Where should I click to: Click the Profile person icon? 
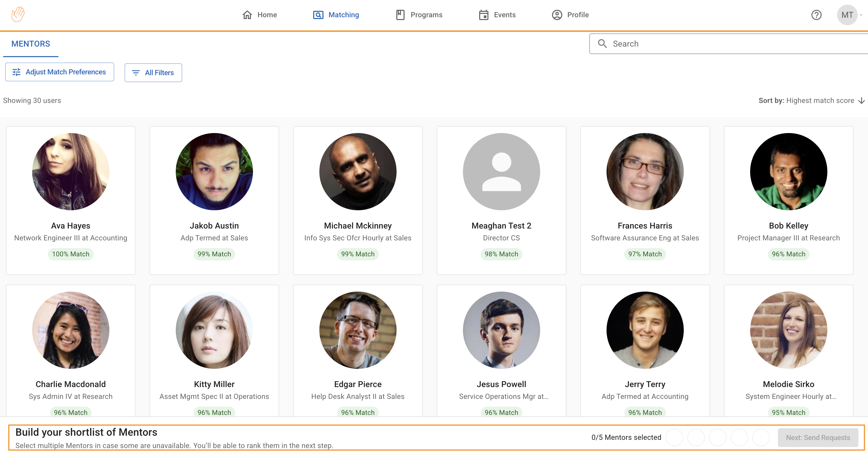click(557, 15)
